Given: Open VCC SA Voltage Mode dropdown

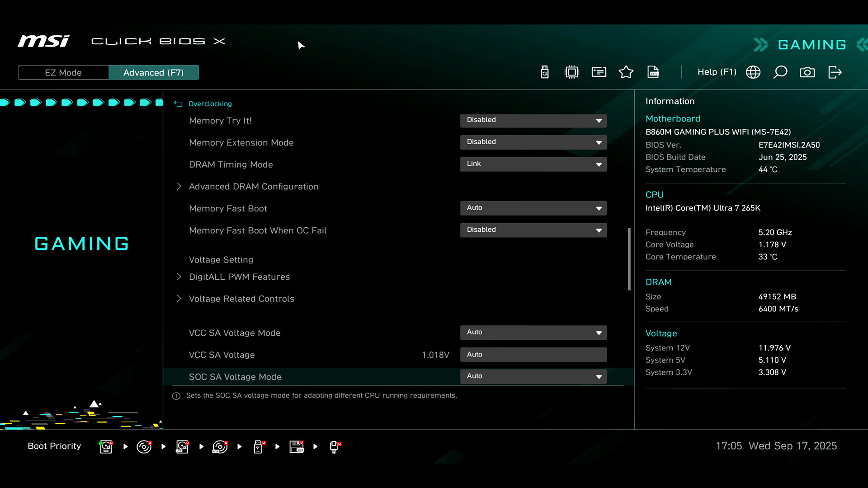Looking at the screenshot, I should point(533,333).
